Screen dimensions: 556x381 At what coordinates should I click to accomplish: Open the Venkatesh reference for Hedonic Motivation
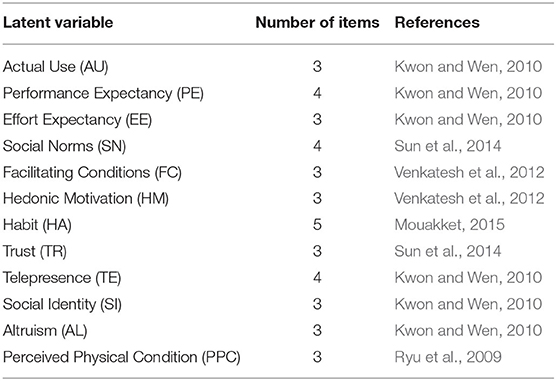click(469, 198)
